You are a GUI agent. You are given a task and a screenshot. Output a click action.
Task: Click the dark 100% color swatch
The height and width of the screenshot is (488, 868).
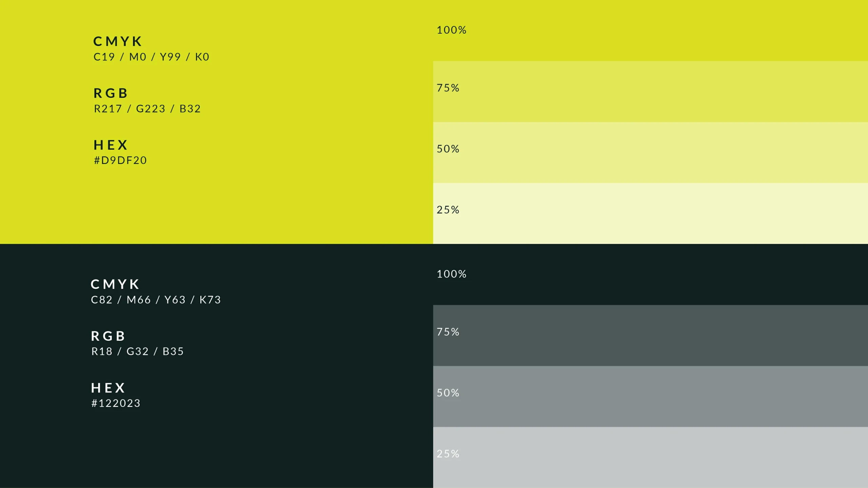pos(650,274)
